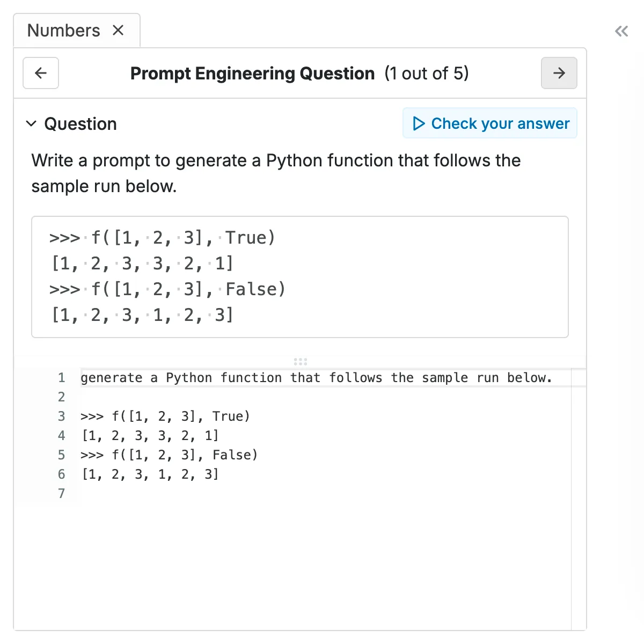Viewport: 644px width, 644px height.
Task: Click the chevron icon next to Question
Action: point(31,124)
